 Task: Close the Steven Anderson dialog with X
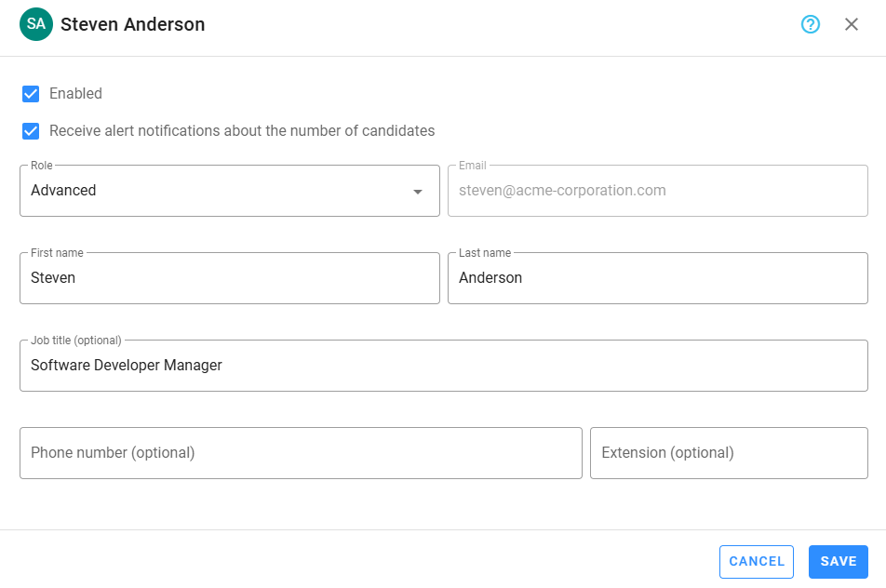coord(852,24)
